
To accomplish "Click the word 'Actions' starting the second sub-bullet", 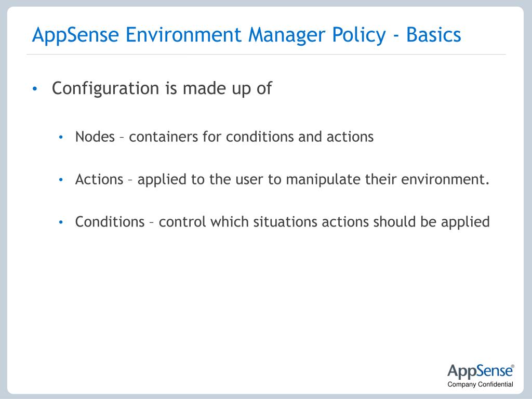I will point(99,179).
